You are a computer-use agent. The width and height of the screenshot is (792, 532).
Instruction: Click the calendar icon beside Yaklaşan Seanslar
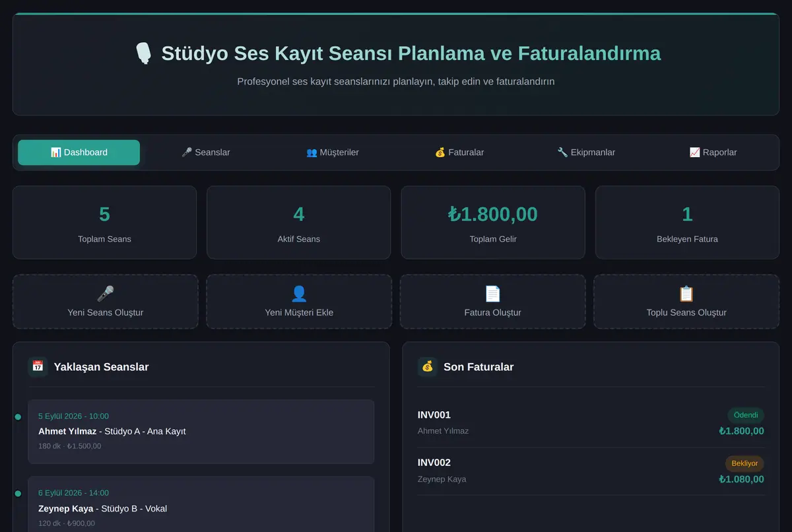pos(38,366)
